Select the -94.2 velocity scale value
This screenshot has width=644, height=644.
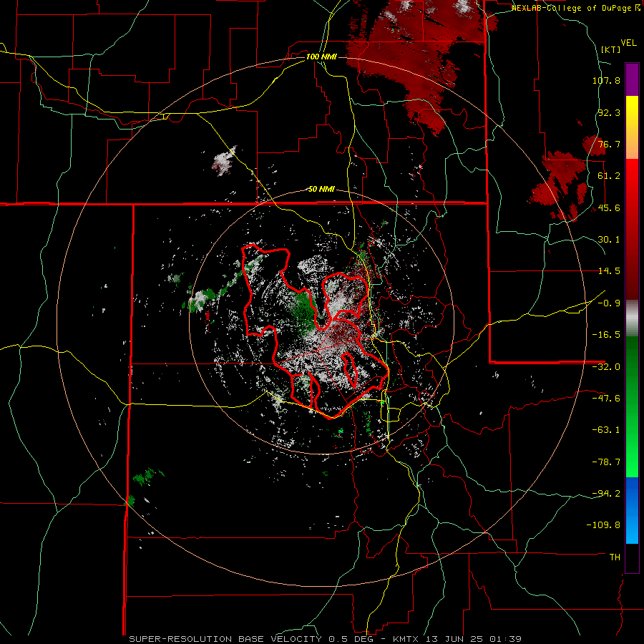point(606,493)
